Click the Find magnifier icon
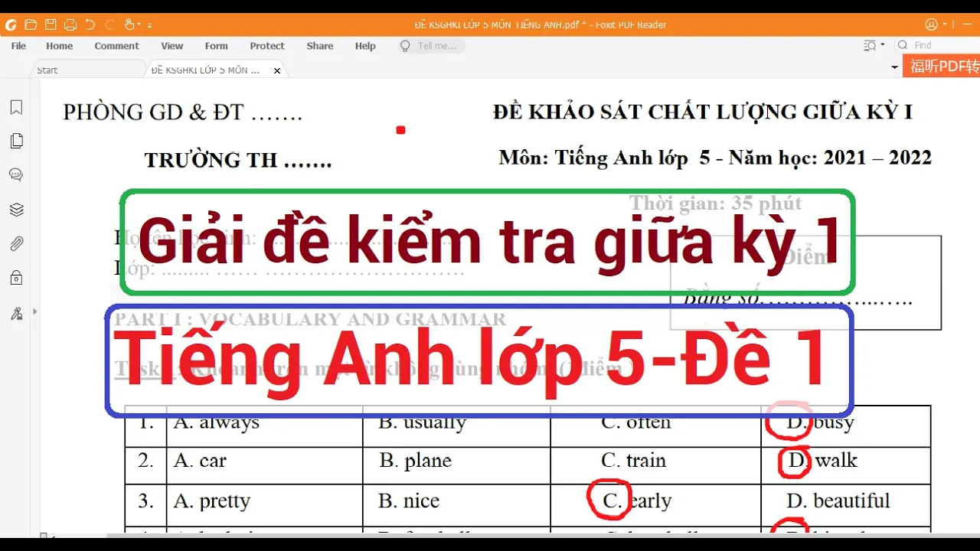 click(903, 45)
